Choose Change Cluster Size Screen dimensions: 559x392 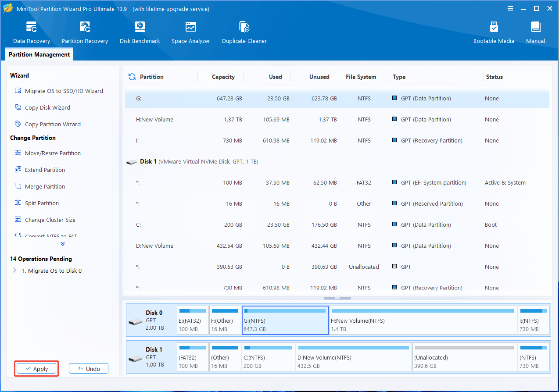tap(45, 220)
